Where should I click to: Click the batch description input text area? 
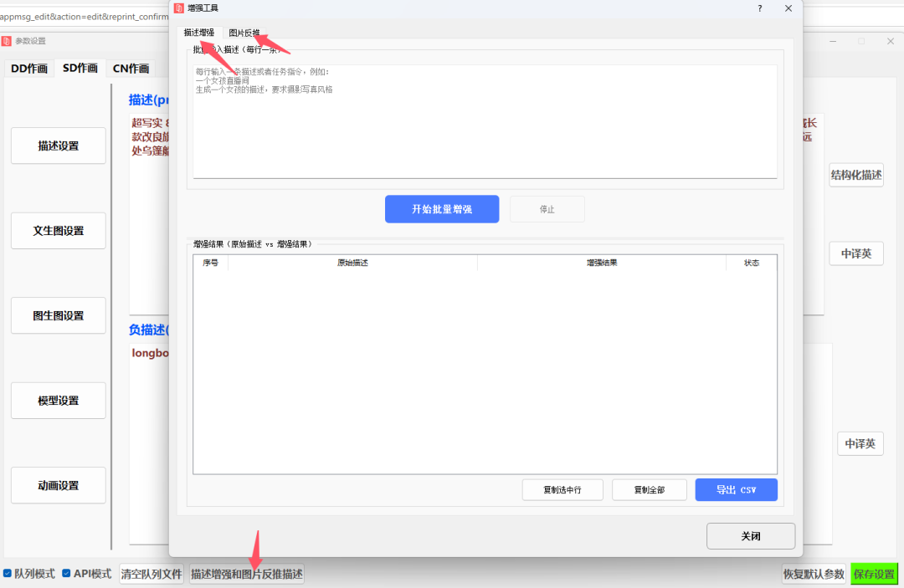click(485, 121)
